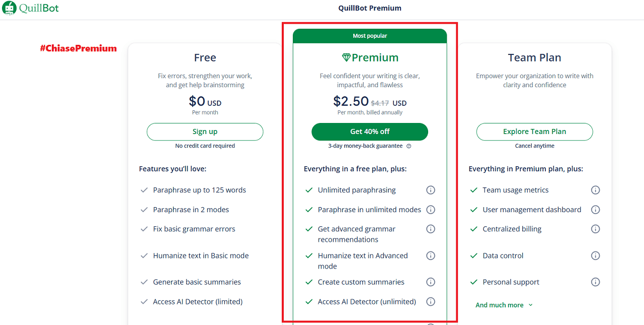644x325 pixels.
Task: Expand the And much more list
Action: tap(504, 305)
